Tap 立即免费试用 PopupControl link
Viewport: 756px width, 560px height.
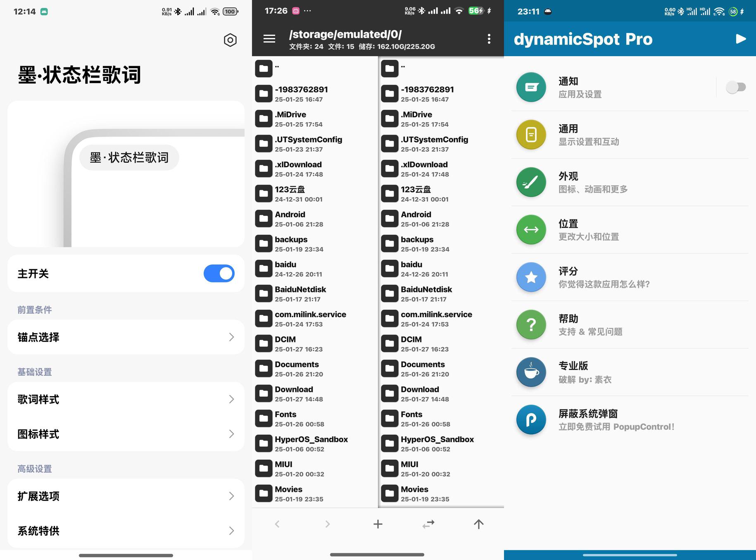tap(616, 427)
